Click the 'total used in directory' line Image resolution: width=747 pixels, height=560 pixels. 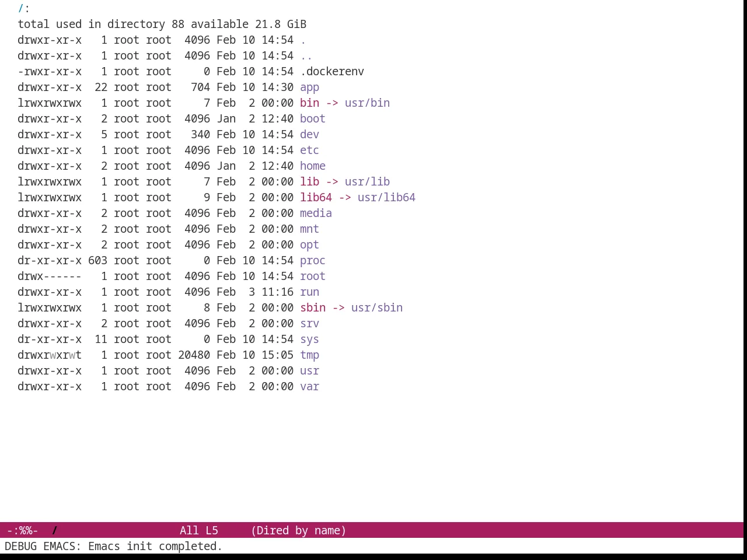click(162, 24)
